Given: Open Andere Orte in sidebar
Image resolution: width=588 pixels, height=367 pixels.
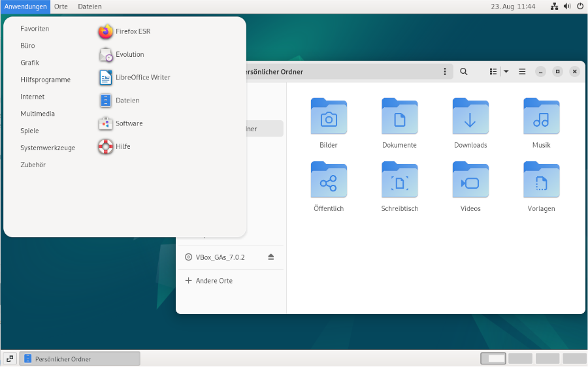Looking at the screenshot, I should 231,281.
